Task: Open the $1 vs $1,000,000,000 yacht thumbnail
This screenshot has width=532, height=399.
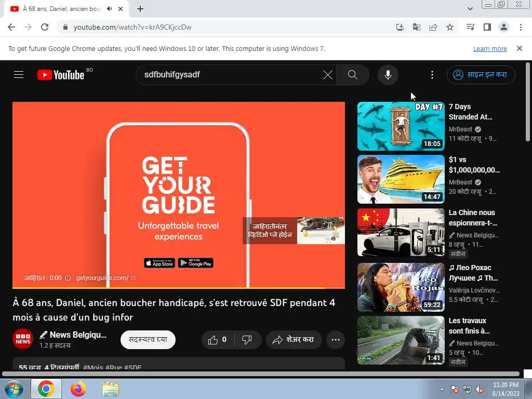Action: [401, 179]
